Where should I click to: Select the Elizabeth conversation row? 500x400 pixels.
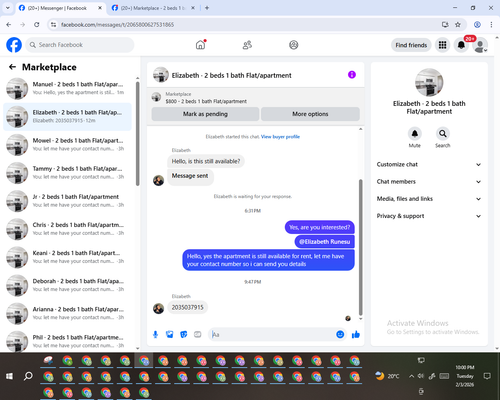tap(68, 117)
